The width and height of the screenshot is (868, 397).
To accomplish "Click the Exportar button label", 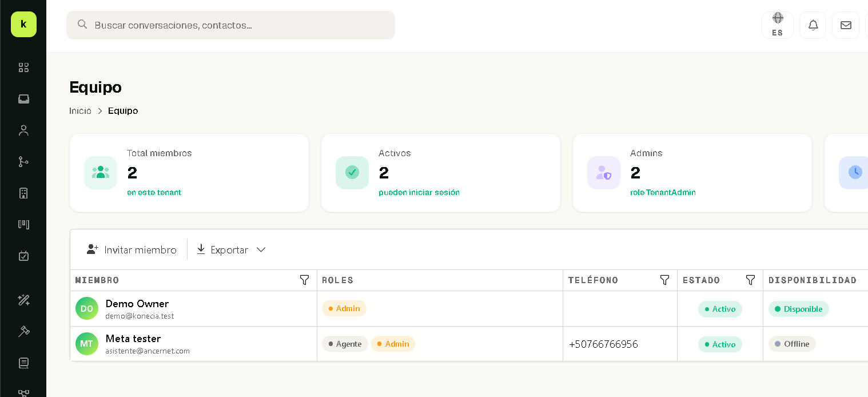I will (229, 250).
